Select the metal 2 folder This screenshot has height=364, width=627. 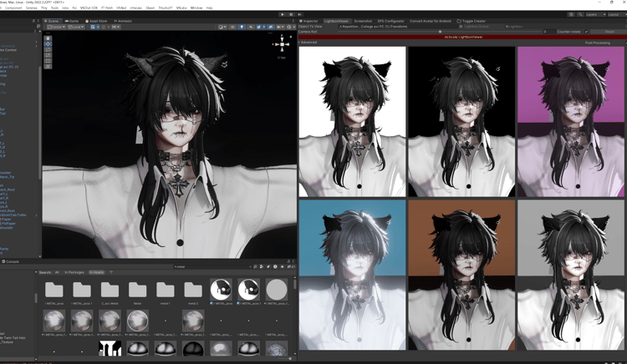[x=193, y=292]
